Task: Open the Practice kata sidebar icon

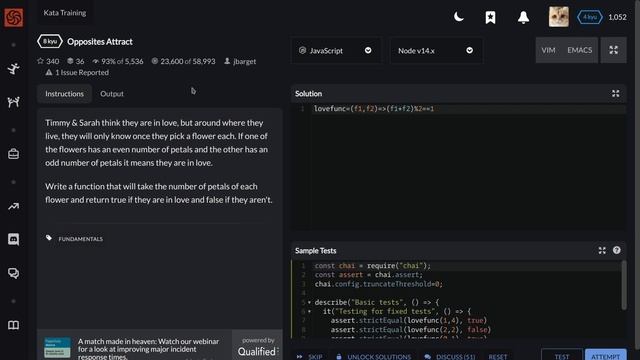Action: 13,69
